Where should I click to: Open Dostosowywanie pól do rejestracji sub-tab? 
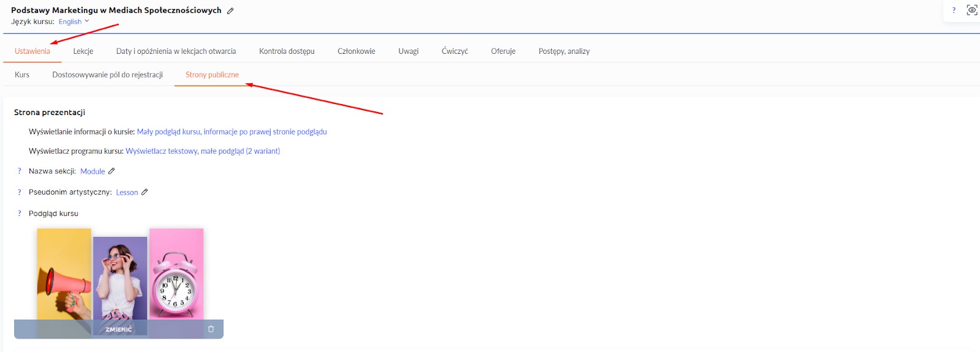click(x=108, y=75)
